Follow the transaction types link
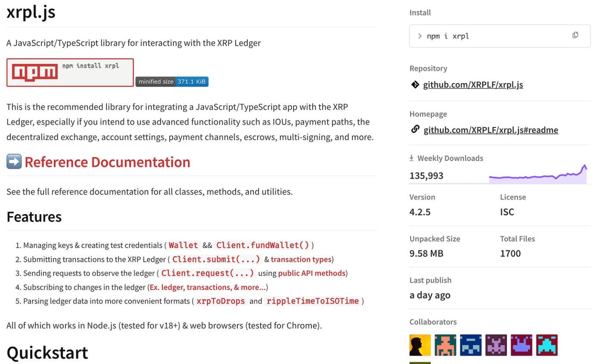Screen dimensions: 603x364 [x=301, y=259]
